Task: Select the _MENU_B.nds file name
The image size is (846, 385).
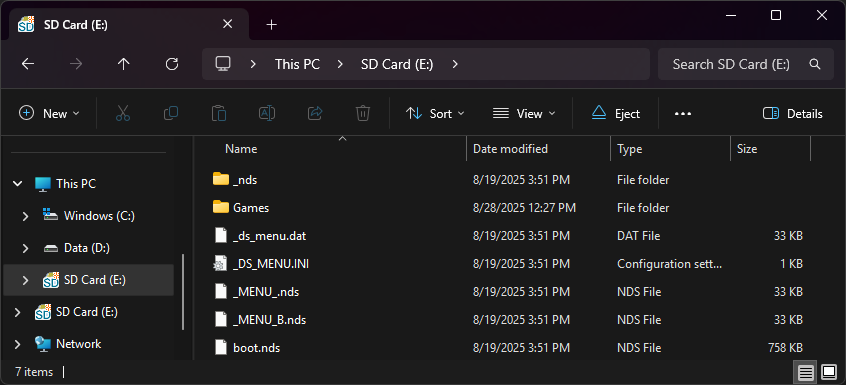Action: click(269, 320)
